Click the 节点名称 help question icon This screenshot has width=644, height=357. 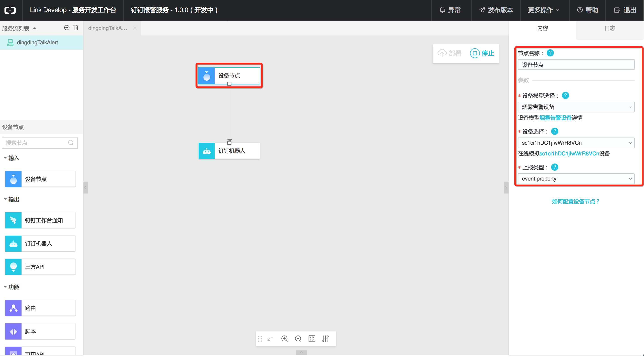[550, 53]
